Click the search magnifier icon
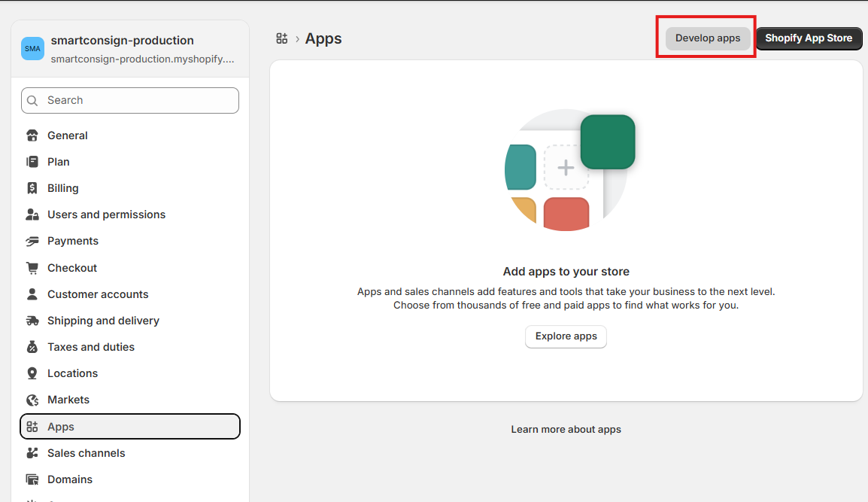 32,100
